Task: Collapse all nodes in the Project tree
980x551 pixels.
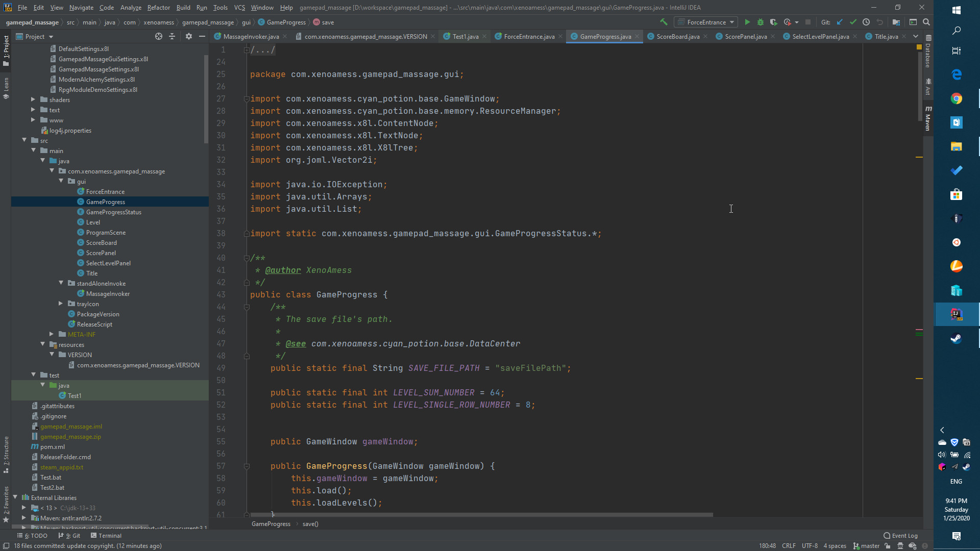Action: [172, 36]
